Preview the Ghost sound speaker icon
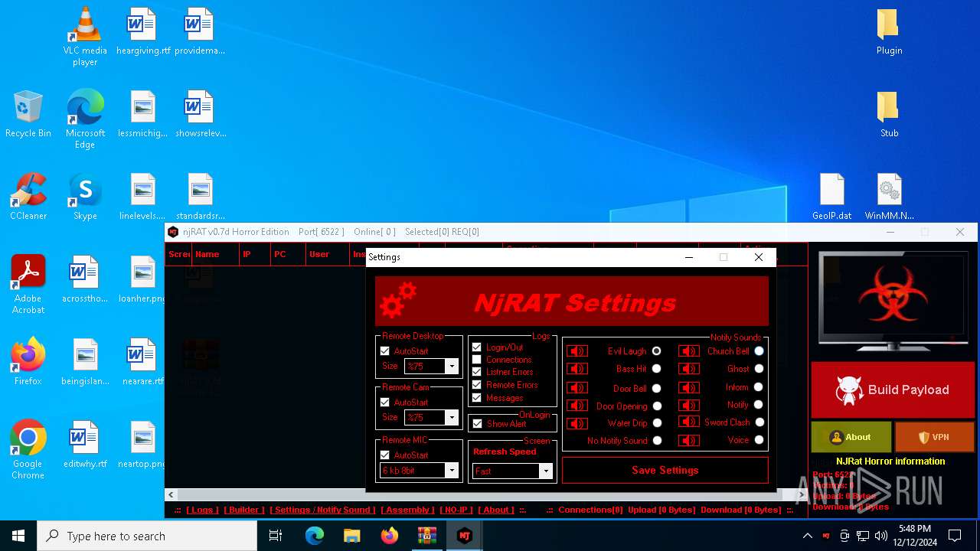Image resolution: width=980 pixels, height=551 pixels. (x=688, y=369)
